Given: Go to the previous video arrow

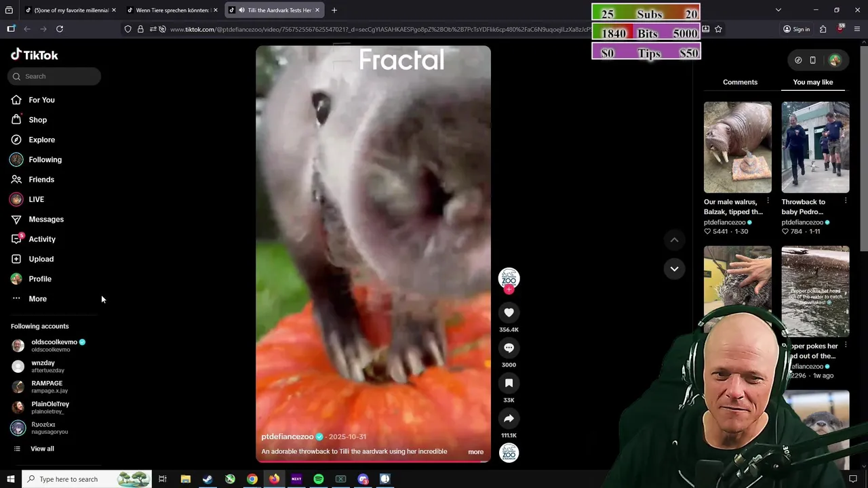Looking at the screenshot, I should [674, 240].
